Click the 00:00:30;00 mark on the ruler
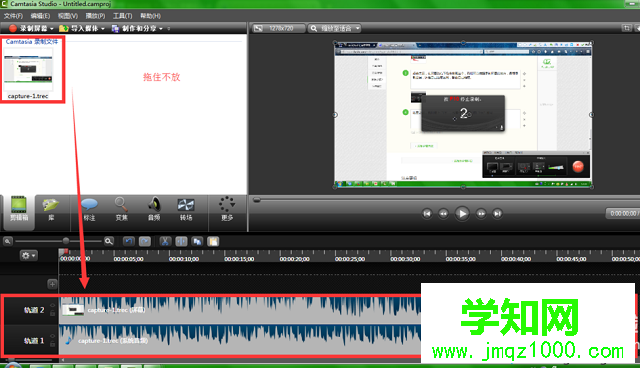The height and width of the screenshot is (368, 640). 405,259
